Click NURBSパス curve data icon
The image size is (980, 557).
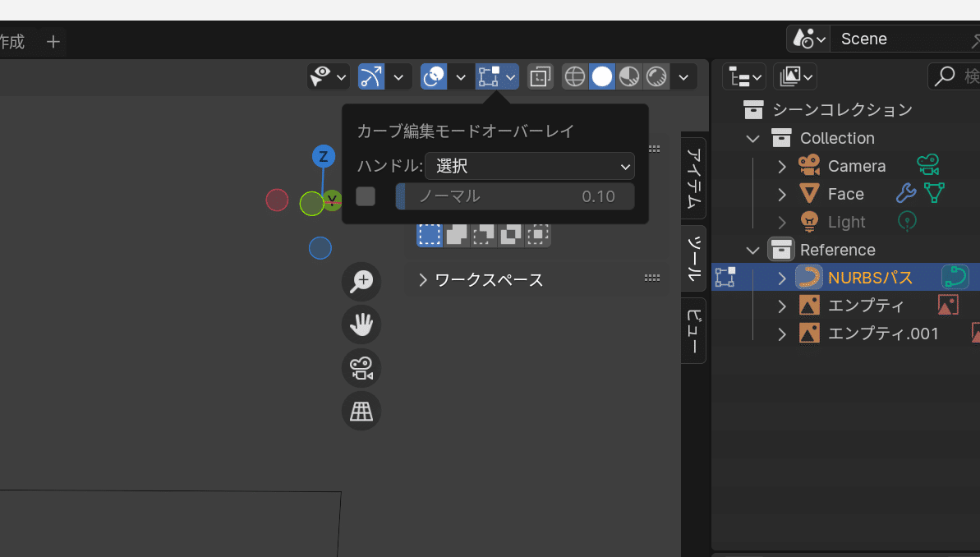click(955, 277)
